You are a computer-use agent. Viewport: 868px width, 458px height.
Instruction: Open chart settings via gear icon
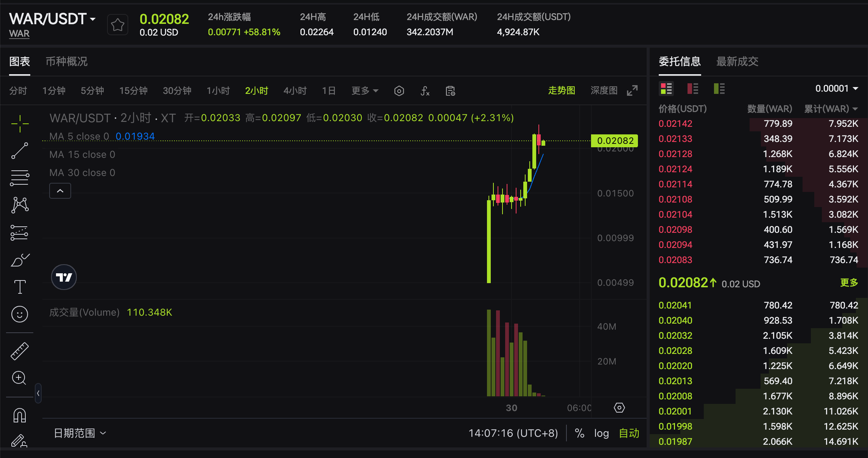coord(399,91)
